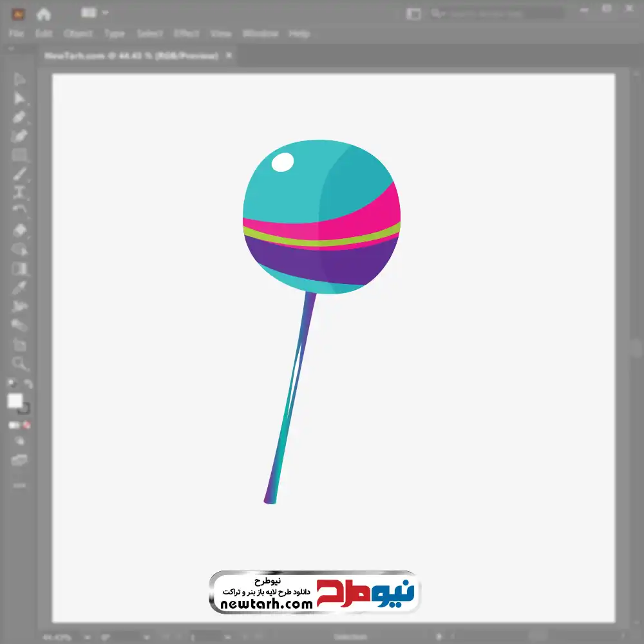Expand the artboard navigation dropdown
The height and width of the screenshot is (644, 644).
[227, 637]
